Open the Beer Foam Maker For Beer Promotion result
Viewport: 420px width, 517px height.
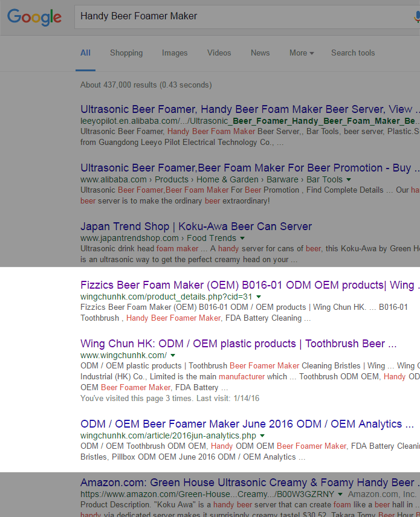[x=250, y=168]
